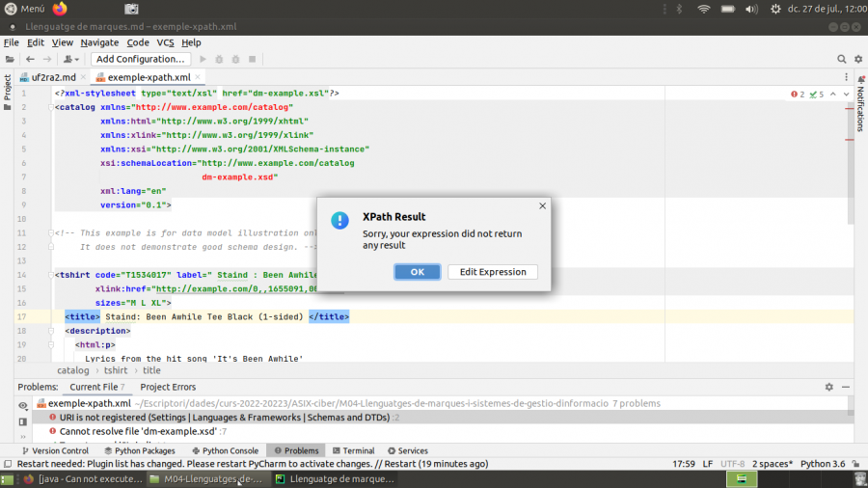Collapse the tshirt element fold marker

pyautogui.click(x=51, y=275)
